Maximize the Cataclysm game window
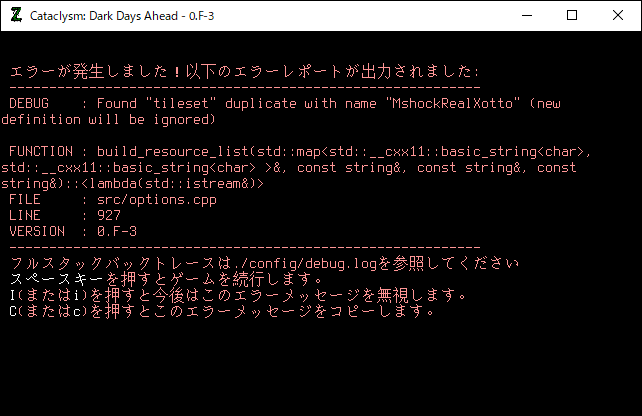The image size is (642, 416). pyautogui.click(x=571, y=15)
